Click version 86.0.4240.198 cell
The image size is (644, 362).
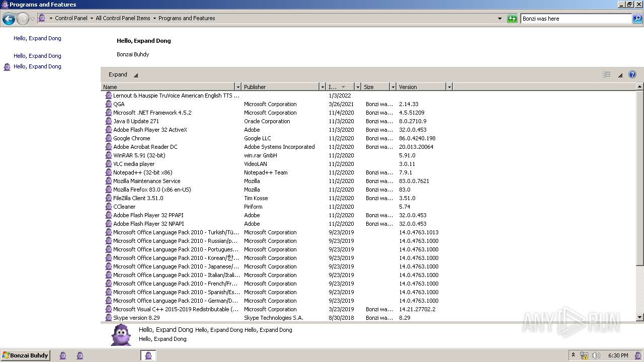[417, 138]
